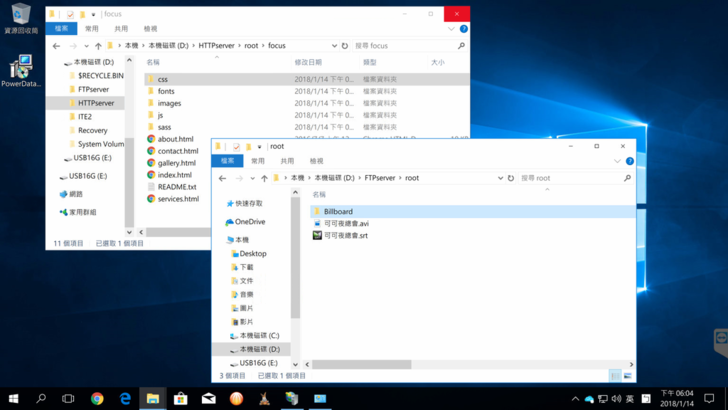Open address history dropdown in root window

coord(498,178)
